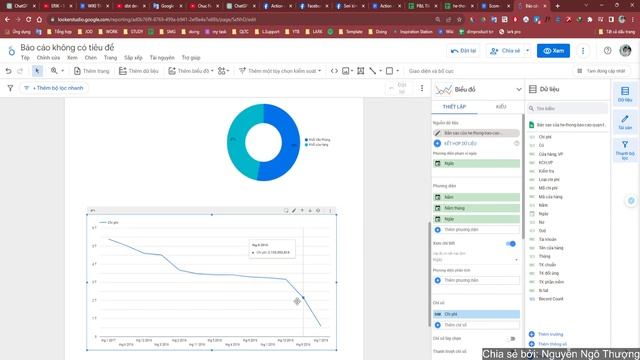Open Thêm biểu đồ chart dropdown
The width and height of the screenshot is (640, 360).
191,71
